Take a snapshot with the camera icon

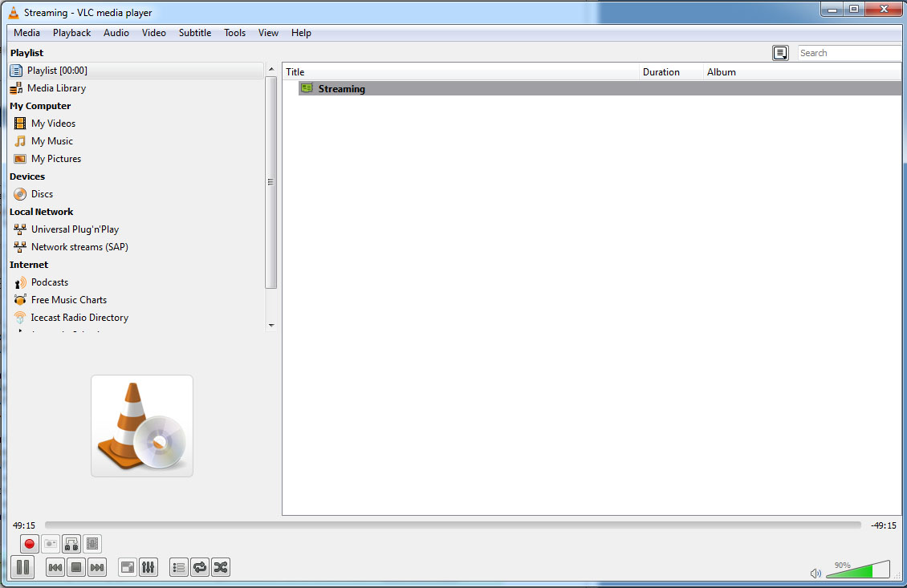pyautogui.click(x=51, y=544)
